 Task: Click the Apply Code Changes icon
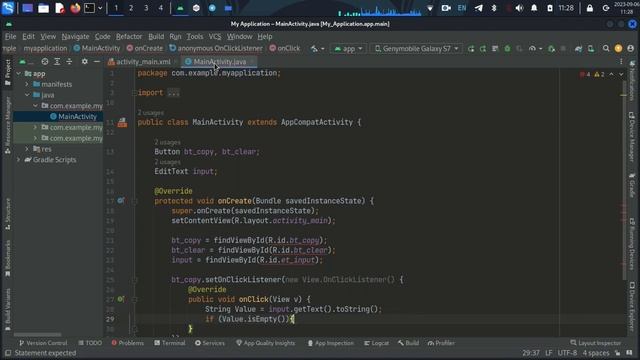pos(495,49)
